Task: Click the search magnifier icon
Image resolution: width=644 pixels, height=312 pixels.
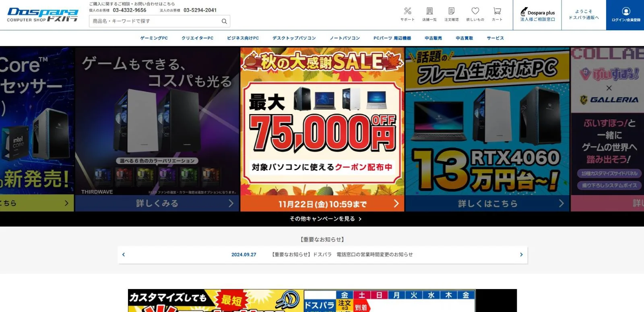Action: click(224, 21)
